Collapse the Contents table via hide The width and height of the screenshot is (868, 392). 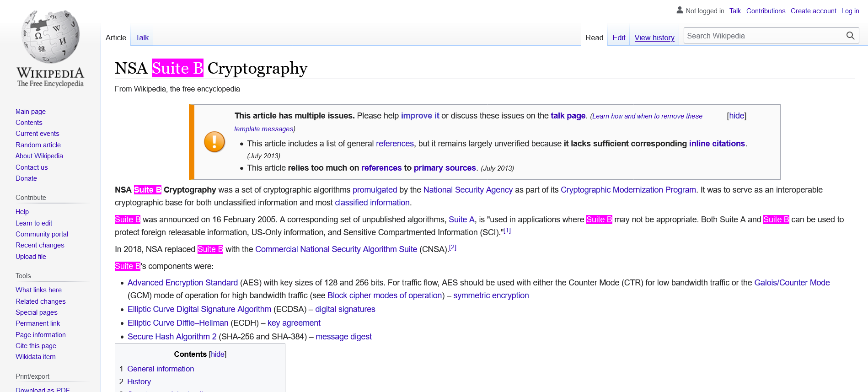[218, 354]
